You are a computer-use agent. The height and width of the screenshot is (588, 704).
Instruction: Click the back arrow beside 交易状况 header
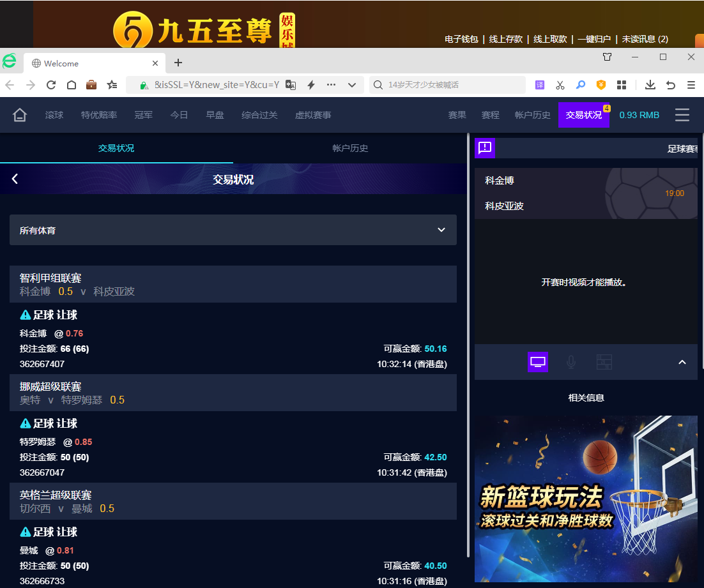15,179
